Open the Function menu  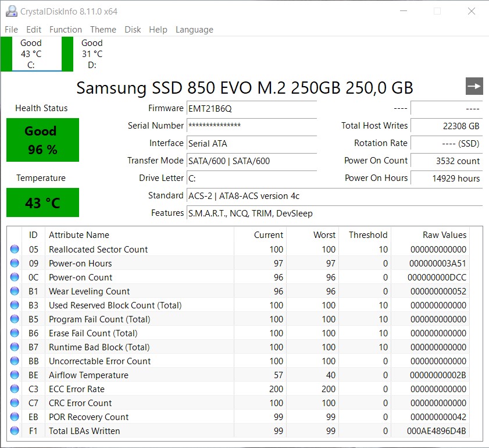point(66,30)
